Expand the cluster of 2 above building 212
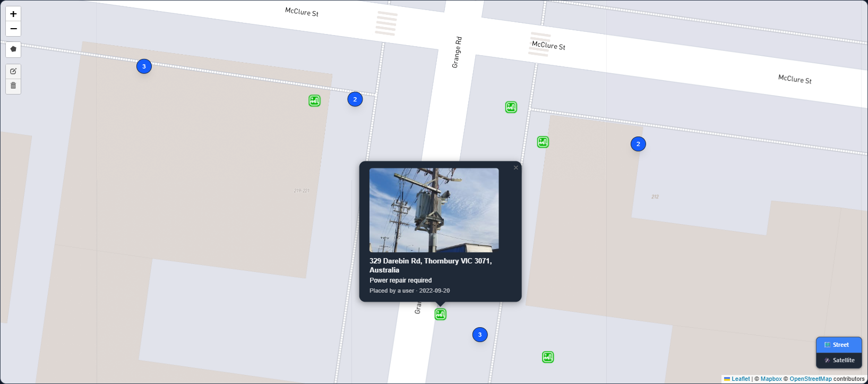Image resolution: width=868 pixels, height=384 pixels. click(x=638, y=144)
